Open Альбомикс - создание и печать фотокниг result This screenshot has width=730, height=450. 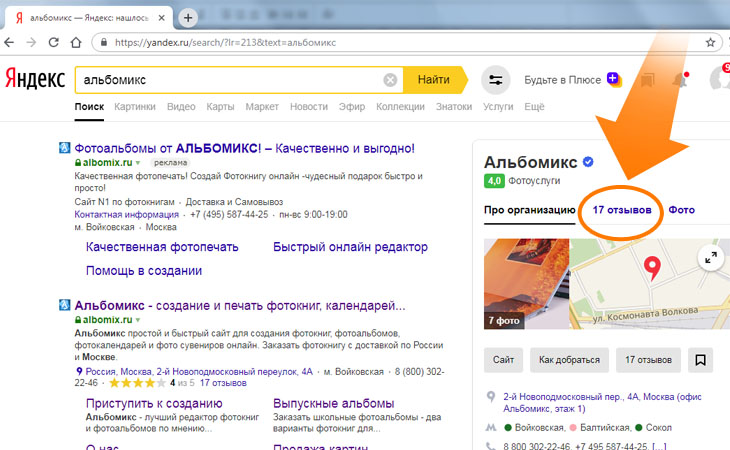tap(240, 306)
